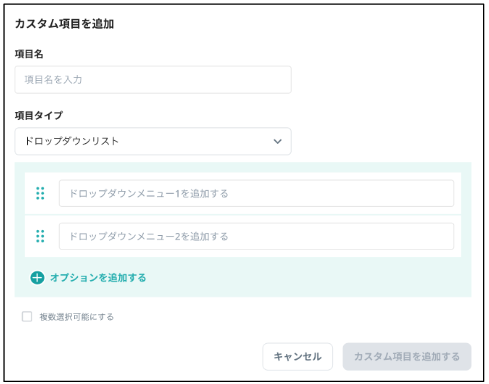The height and width of the screenshot is (384, 489).
Task: Click the 項目名 field label
Action: [x=29, y=54]
